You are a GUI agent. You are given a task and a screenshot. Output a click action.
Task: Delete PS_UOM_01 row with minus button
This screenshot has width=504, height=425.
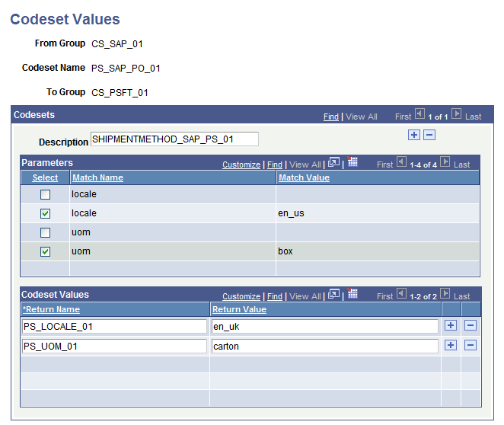click(x=471, y=345)
